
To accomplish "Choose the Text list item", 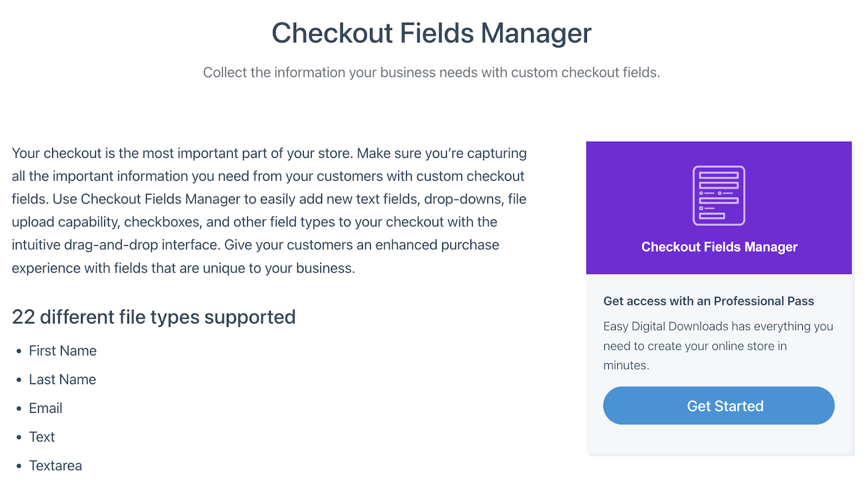I will [x=42, y=437].
